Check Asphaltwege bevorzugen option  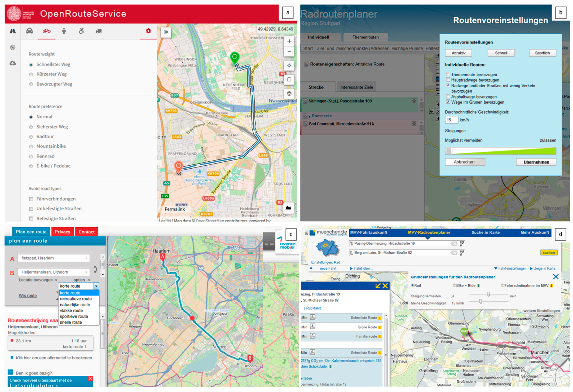pos(448,96)
